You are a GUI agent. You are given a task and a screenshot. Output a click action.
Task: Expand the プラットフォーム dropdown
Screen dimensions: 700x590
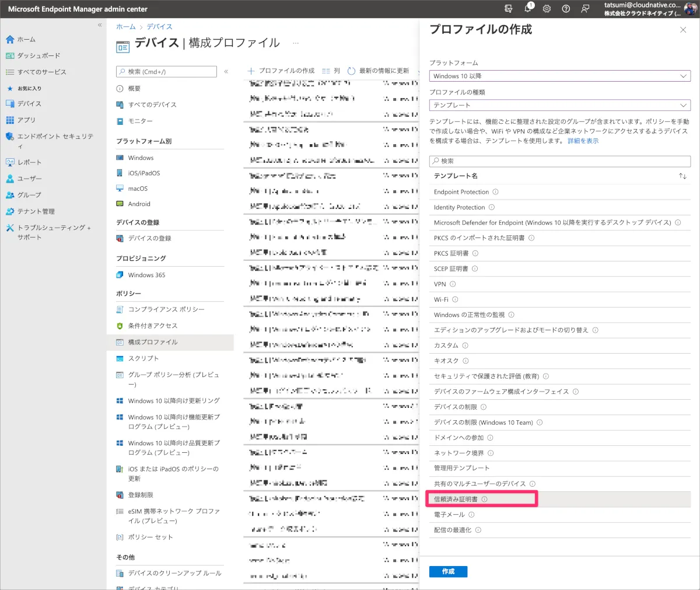559,76
